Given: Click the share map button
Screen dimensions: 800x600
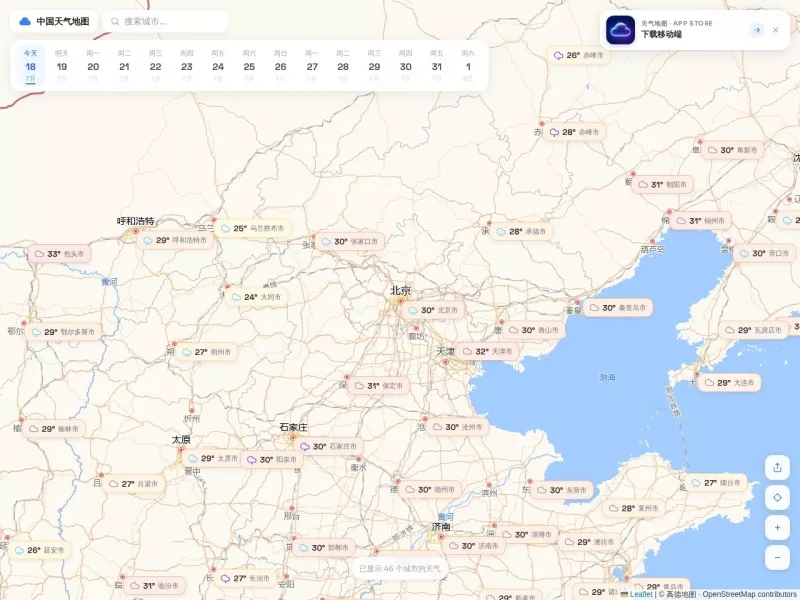Looking at the screenshot, I should click(777, 467).
